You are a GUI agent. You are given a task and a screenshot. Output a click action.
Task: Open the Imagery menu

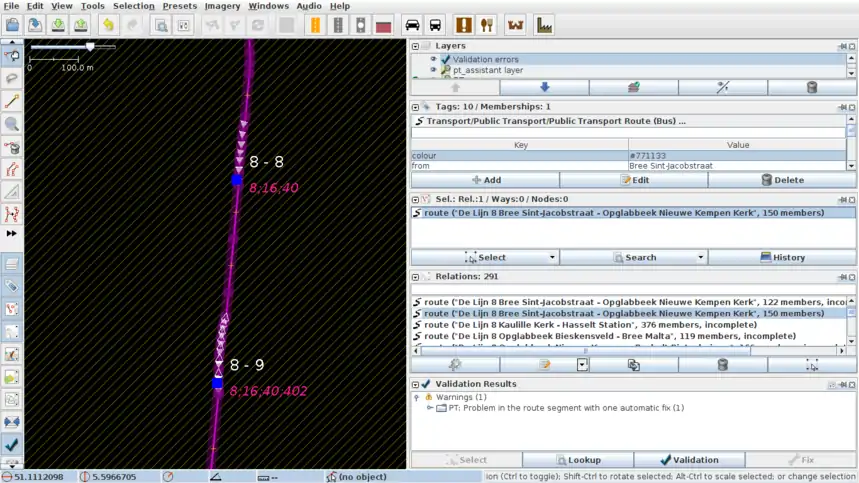click(222, 6)
